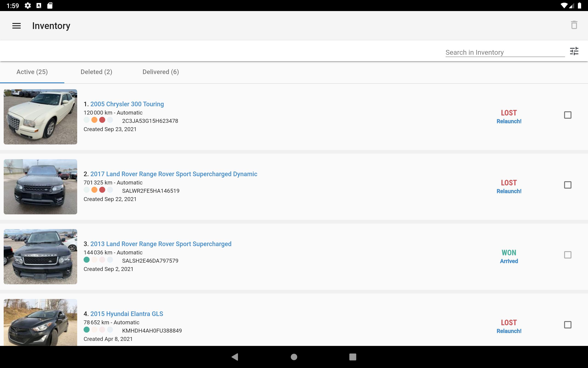Click the red status dot on Chrysler row
This screenshot has width=588, height=368.
coord(102,120)
